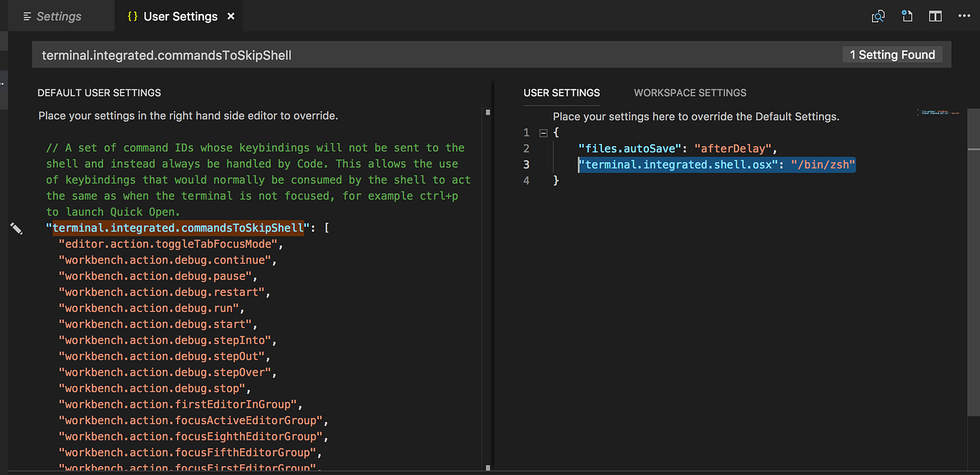Image resolution: width=980 pixels, height=475 pixels.
Task: Click the curly-braces icon on User Settings tab
Action: (x=133, y=15)
